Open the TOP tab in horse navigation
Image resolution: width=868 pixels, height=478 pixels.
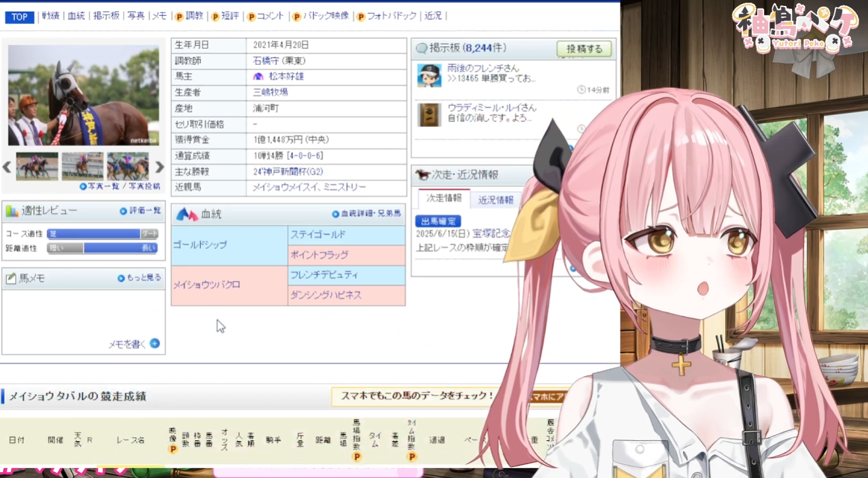(x=20, y=17)
